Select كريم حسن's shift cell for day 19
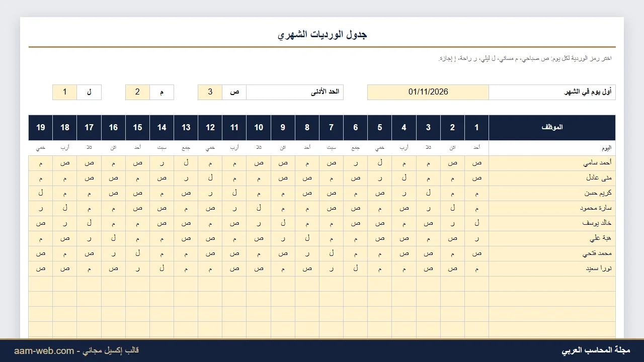 41,193
